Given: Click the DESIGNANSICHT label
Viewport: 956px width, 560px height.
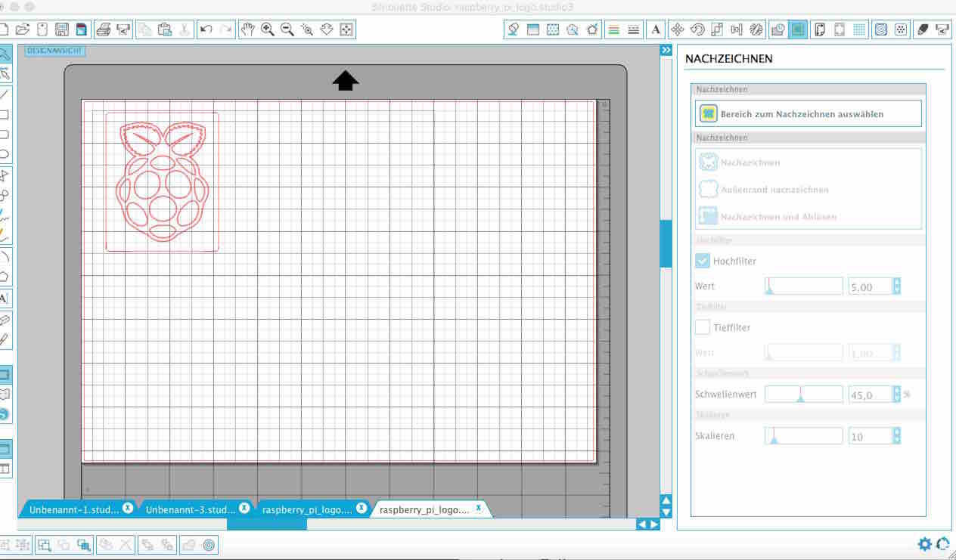Looking at the screenshot, I should (x=54, y=51).
